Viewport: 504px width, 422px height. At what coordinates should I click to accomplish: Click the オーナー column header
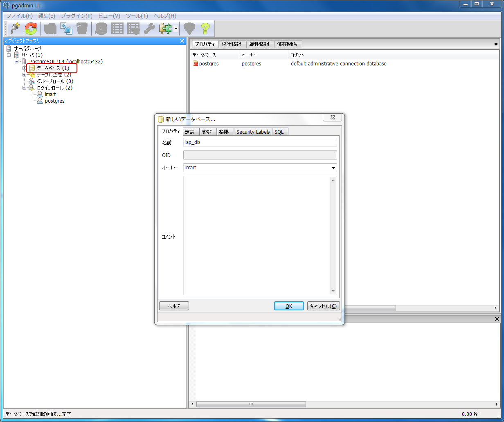[263, 55]
